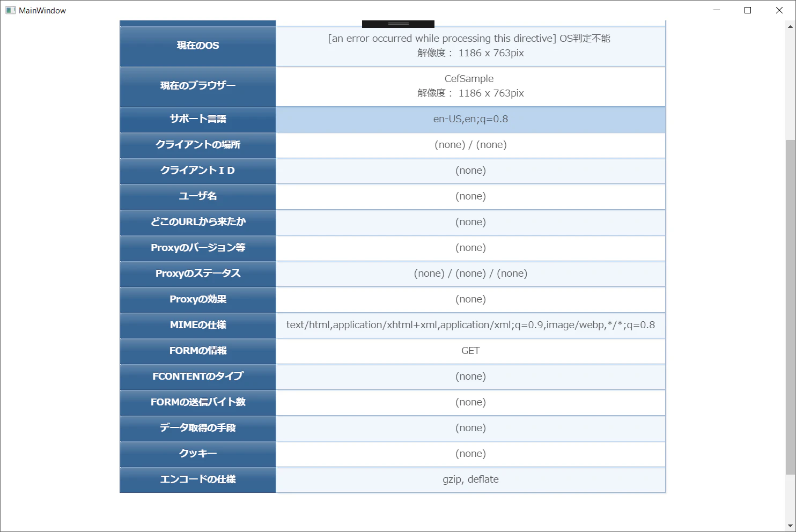Click the 現在のブラウザー header cell
The image size is (796, 532).
[x=198, y=86]
